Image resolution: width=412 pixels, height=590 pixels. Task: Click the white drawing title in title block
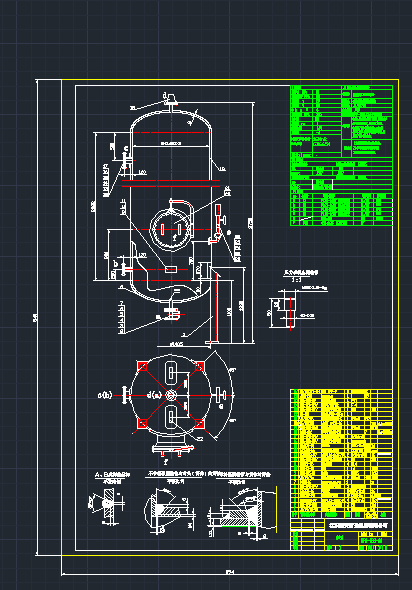click(x=358, y=525)
